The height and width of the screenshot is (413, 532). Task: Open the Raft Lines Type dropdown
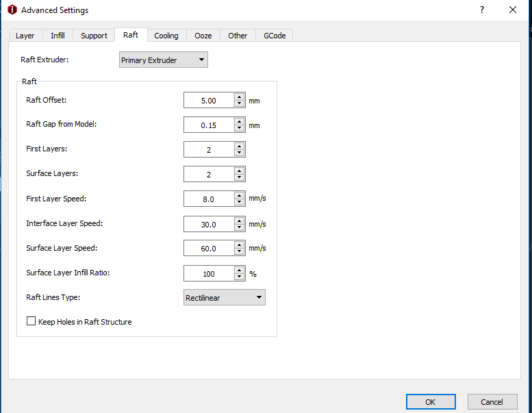[225, 297]
